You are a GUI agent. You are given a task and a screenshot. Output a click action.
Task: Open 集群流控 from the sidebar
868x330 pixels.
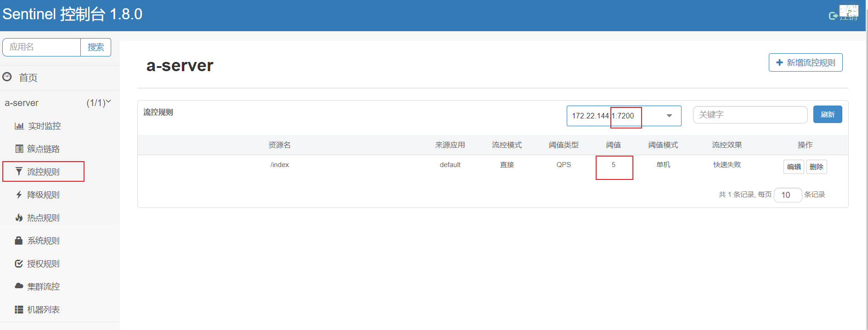click(43, 286)
